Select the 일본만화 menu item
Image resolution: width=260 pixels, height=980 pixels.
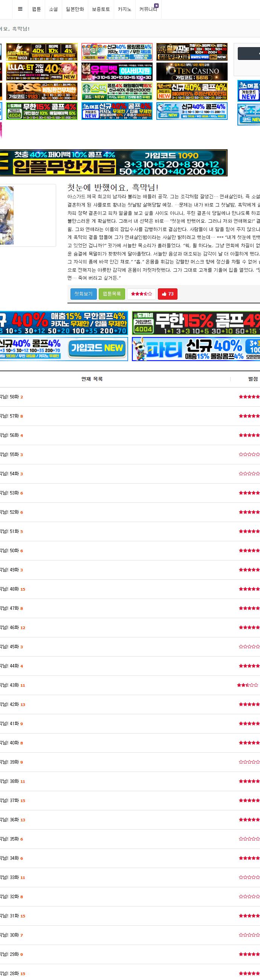[x=75, y=9]
